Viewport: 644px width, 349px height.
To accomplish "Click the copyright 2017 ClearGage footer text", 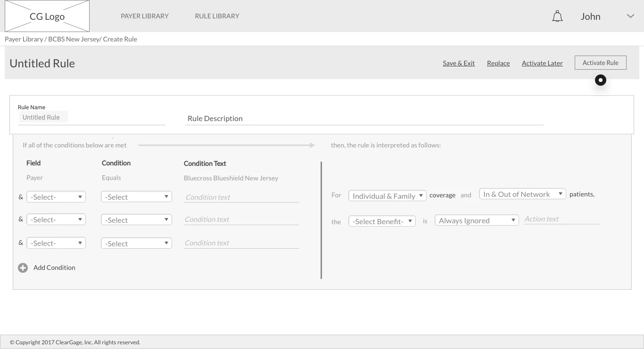I will (x=75, y=342).
